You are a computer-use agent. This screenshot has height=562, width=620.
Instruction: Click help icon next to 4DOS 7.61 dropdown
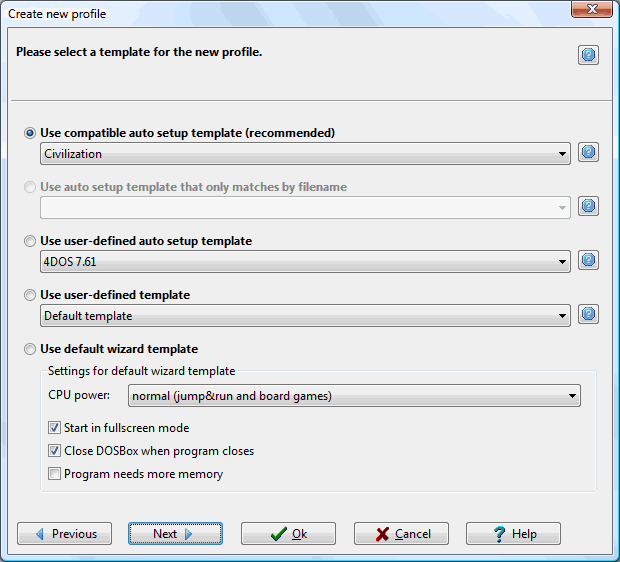pos(588,260)
